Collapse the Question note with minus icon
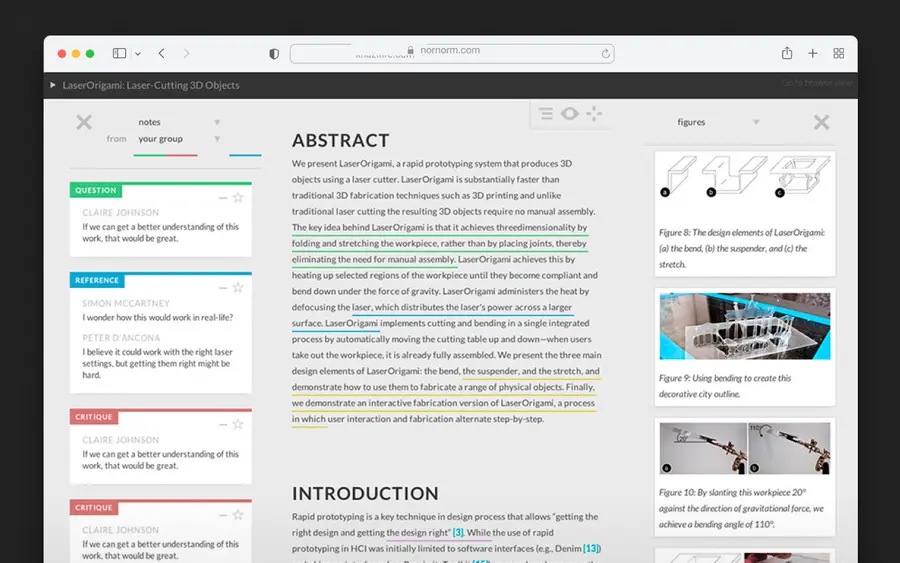 (223, 198)
